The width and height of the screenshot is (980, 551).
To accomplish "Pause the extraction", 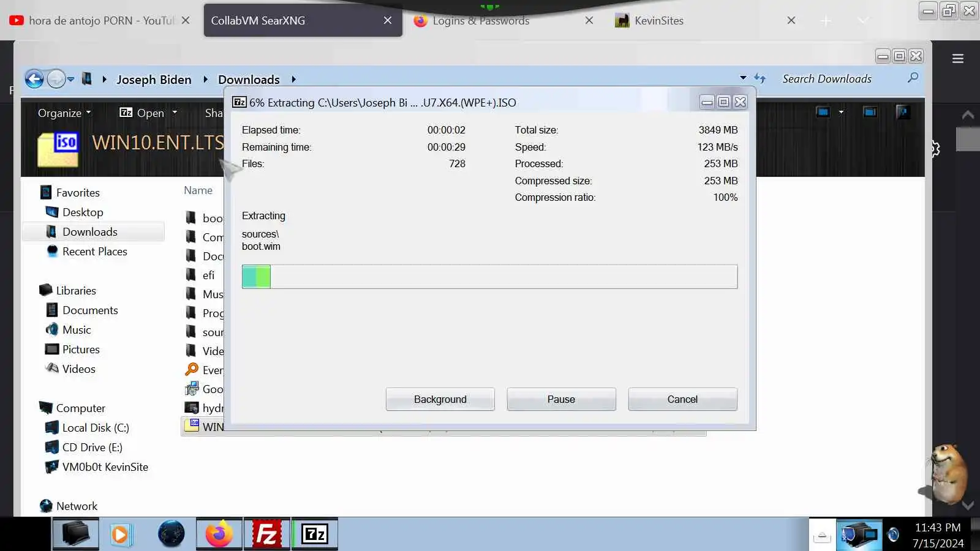I will click(x=562, y=400).
